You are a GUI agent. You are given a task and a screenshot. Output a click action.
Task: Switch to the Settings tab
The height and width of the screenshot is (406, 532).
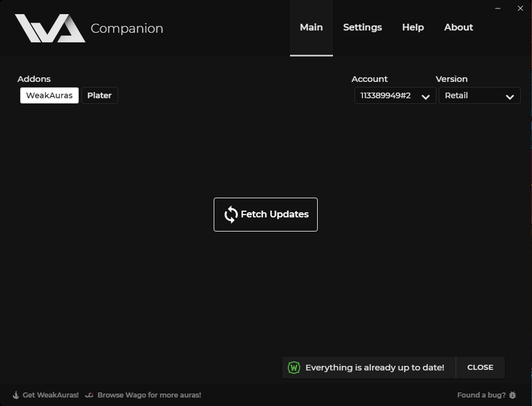(362, 27)
